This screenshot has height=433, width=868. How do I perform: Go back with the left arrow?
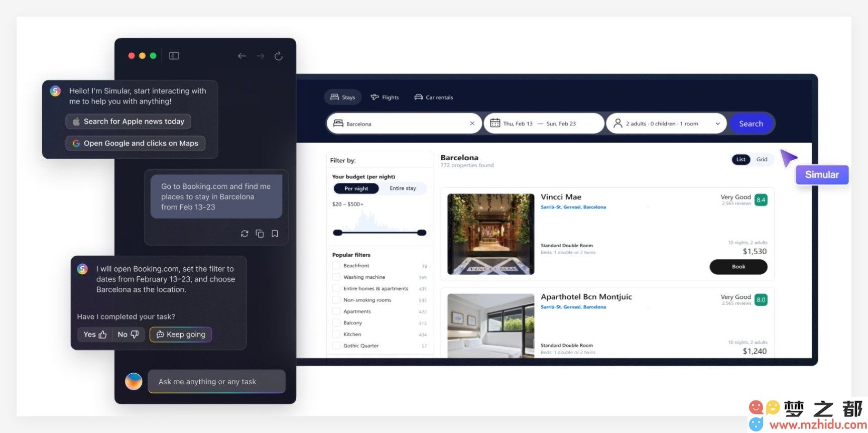[242, 56]
